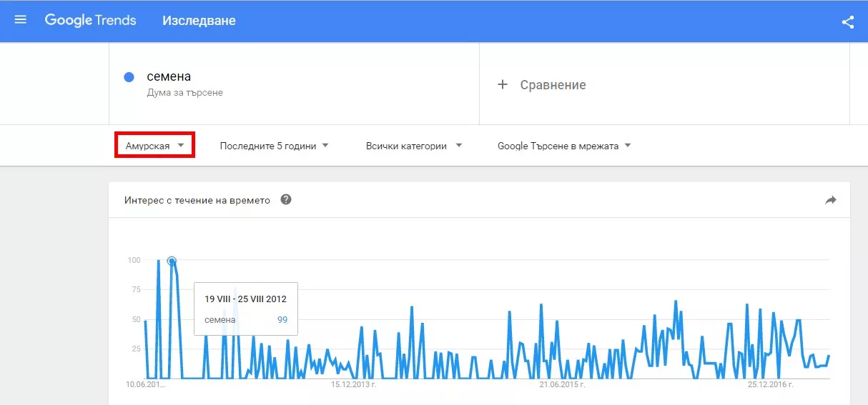Image resolution: width=868 pixels, height=405 pixels.
Task: Click the Интерес с течение на времето title
Action: (x=197, y=201)
